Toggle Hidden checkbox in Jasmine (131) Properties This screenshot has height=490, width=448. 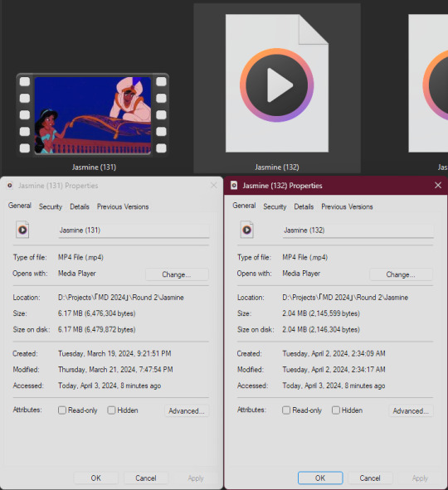tap(111, 410)
